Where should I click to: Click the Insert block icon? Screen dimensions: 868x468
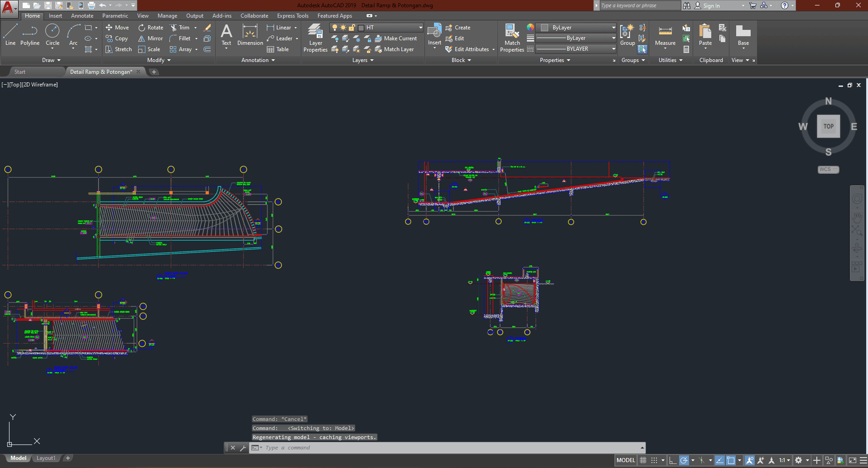(434, 33)
